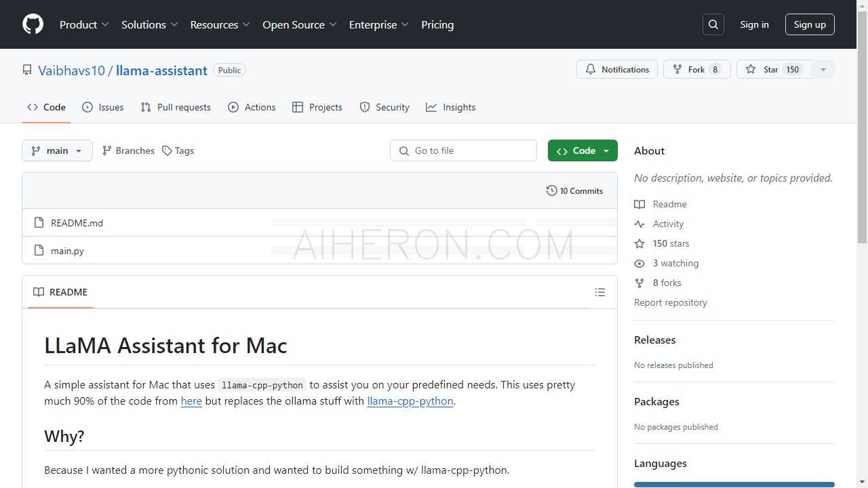The width and height of the screenshot is (868, 488).
Task: View Tags list
Action: [178, 150]
